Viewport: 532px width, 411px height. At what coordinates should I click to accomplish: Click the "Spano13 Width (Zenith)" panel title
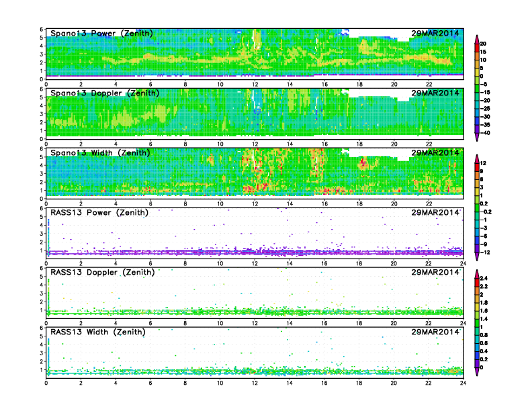click(100, 153)
